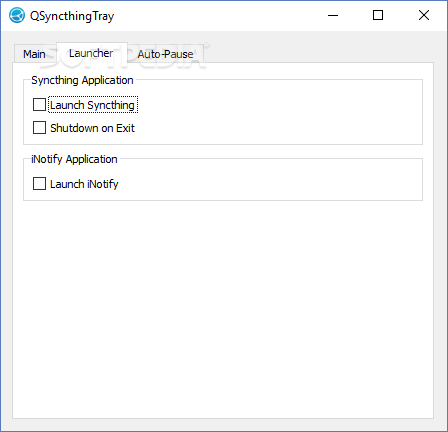Minimize the QSyncthingTray window
The image size is (448, 432).
pyautogui.click(x=333, y=15)
